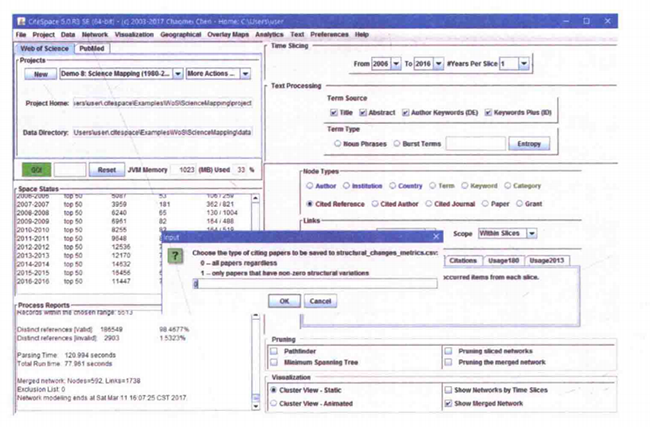Uncheck Show Merged Network

(x=446, y=401)
